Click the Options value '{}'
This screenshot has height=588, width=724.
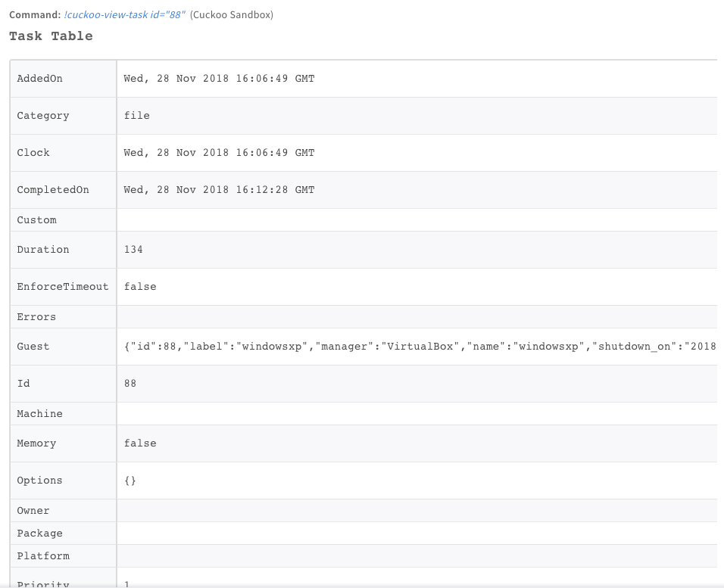click(130, 481)
